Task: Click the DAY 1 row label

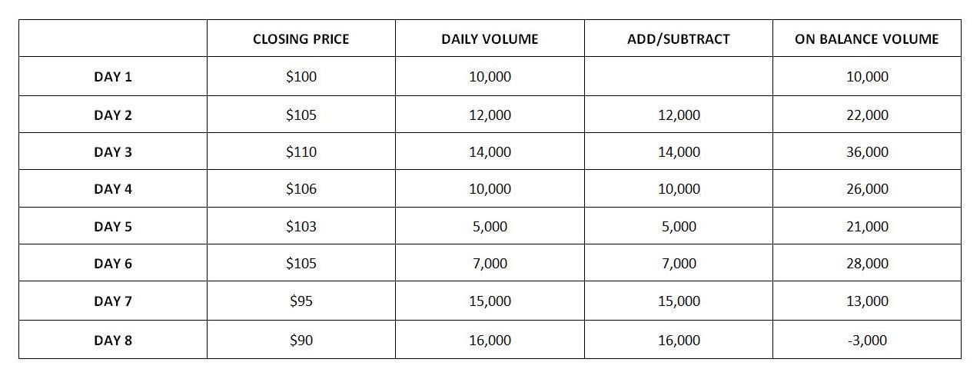Action: (x=113, y=77)
